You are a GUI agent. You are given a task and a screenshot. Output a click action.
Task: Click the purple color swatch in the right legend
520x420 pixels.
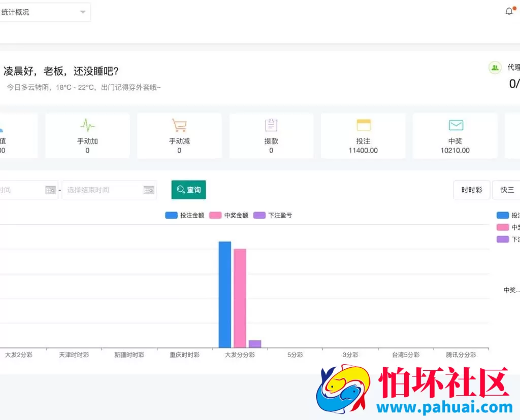(502, 239)
